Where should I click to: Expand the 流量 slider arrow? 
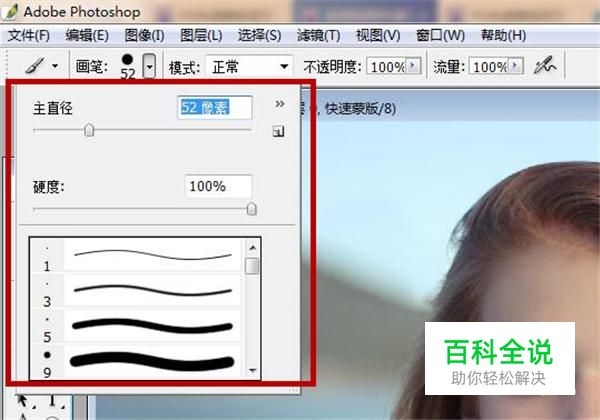516,66
